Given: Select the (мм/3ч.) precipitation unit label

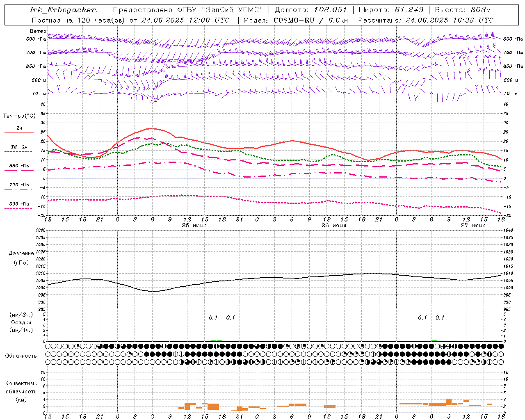Looking at the screenshot, I should point(21,315).
